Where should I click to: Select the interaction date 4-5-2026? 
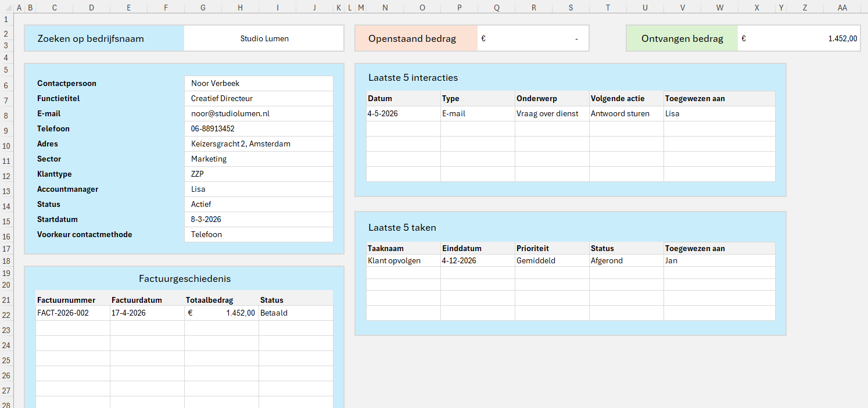403,114
